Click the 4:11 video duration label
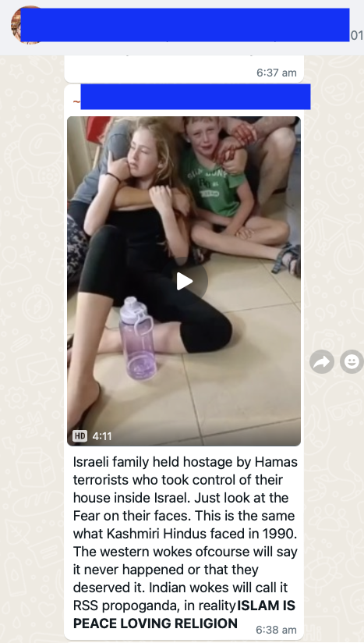 tap(102, 436)
